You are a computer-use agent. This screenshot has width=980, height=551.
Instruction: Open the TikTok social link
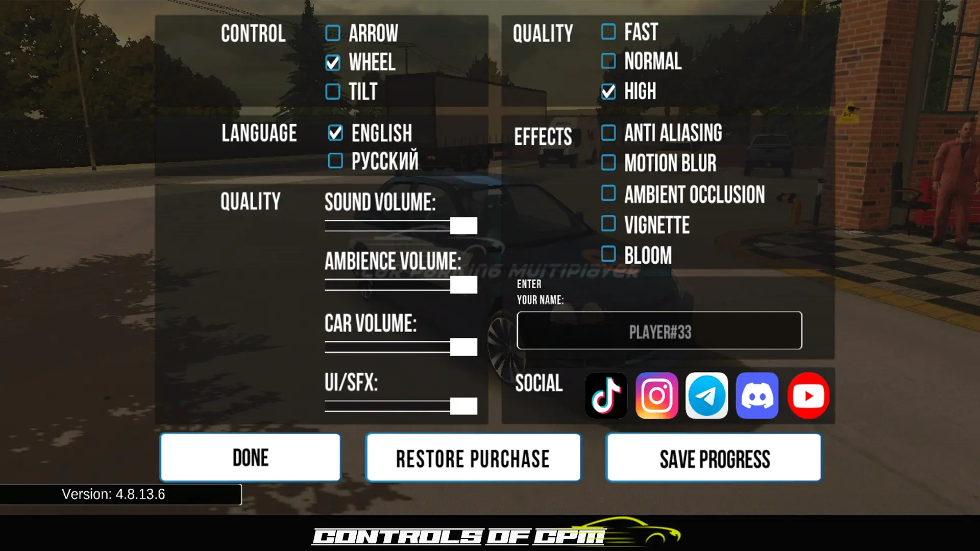604,395
